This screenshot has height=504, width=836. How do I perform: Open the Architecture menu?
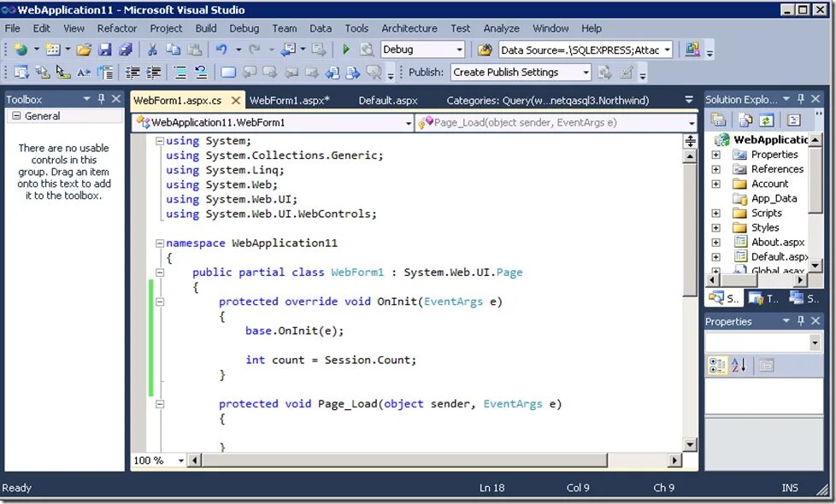pyautogui.click(x=409, y=28)
